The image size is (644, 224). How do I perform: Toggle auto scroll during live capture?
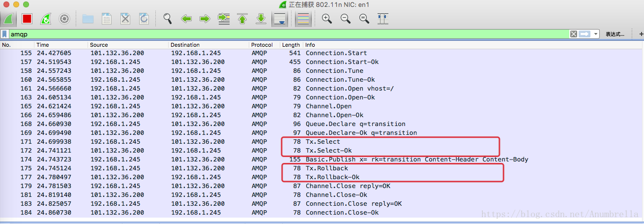pyautogui.click(x=280, y=19)
